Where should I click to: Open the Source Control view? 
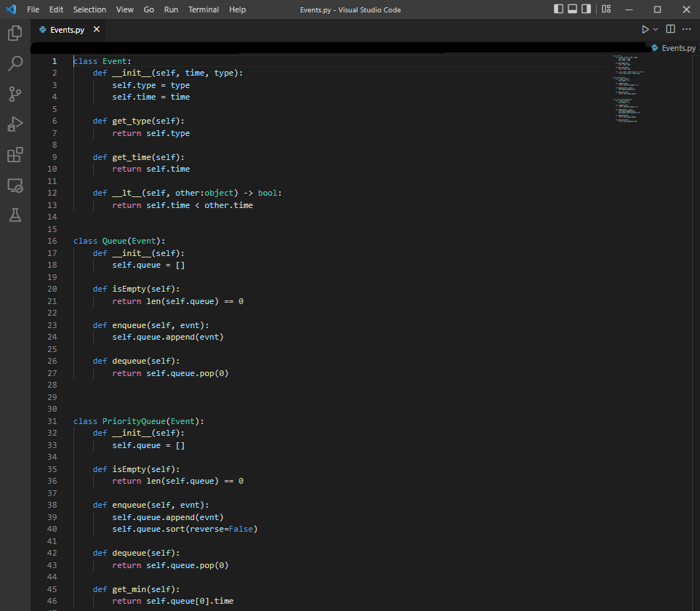[x=15, y=94]
